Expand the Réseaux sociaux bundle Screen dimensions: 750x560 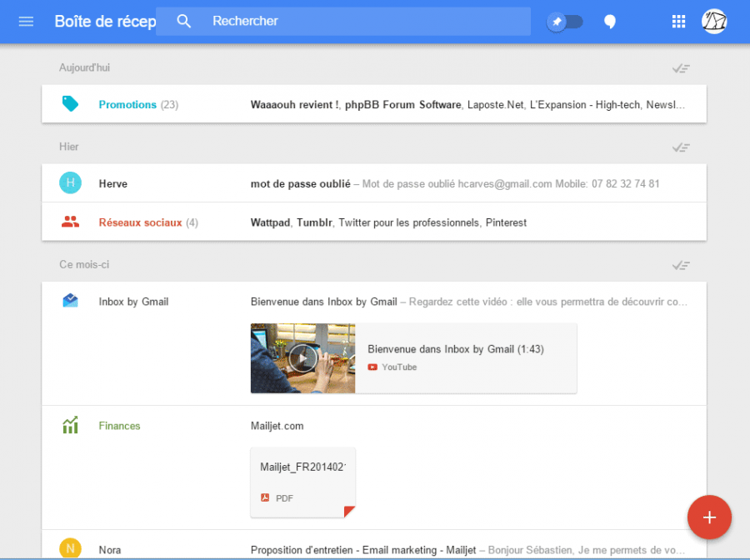click(141, 222)
